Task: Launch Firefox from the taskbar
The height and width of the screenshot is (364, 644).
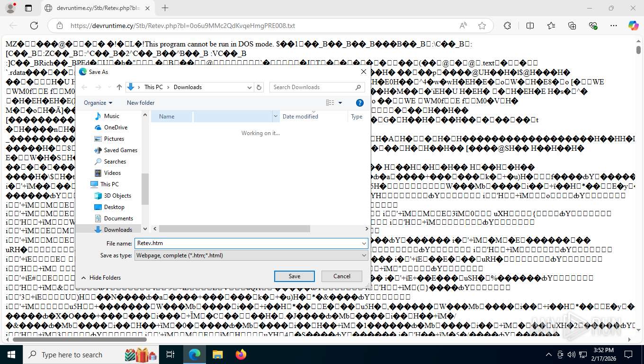Action: tap(241, 355)
